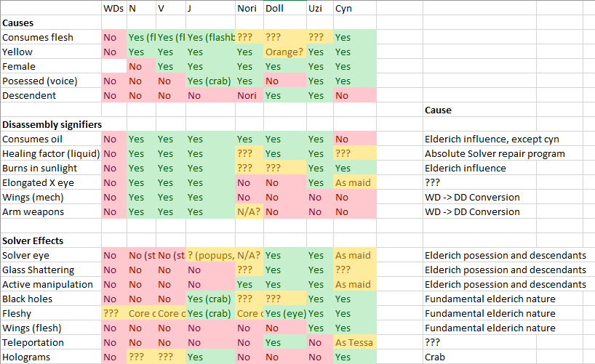
Task: Select the 'Consumes flesh' row label
Action: (51, 37)
